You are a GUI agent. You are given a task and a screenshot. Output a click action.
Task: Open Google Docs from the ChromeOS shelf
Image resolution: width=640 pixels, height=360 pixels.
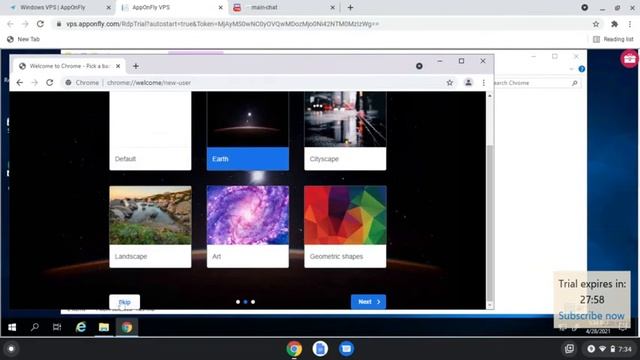point(320,349)
